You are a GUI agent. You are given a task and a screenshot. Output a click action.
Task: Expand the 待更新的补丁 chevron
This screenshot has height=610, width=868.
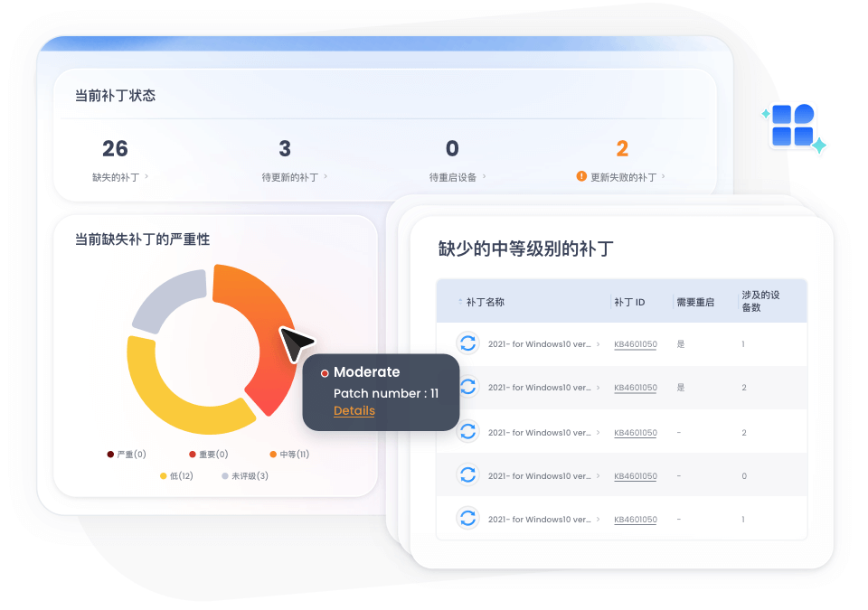click(x=325, y=177)
